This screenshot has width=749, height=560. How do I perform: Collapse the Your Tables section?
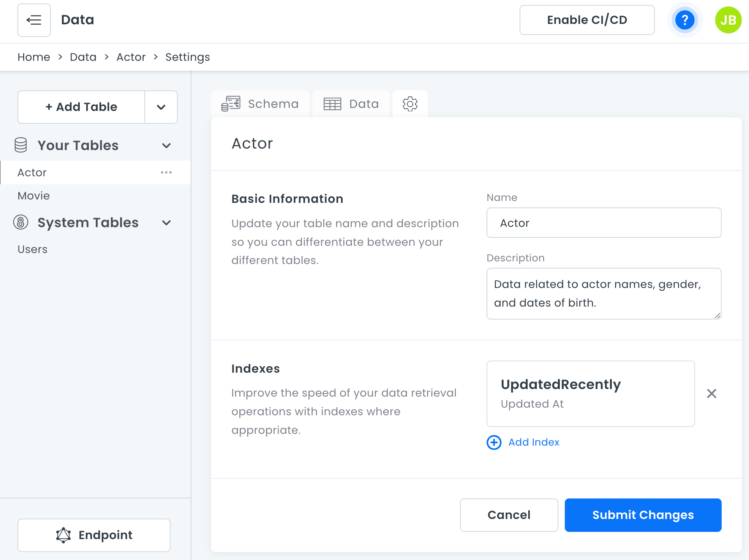click(x=166, y=146)
